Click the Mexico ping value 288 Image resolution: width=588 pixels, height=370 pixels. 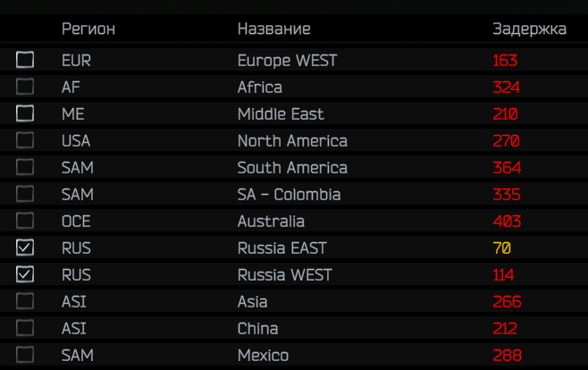(x=507, y=356)
